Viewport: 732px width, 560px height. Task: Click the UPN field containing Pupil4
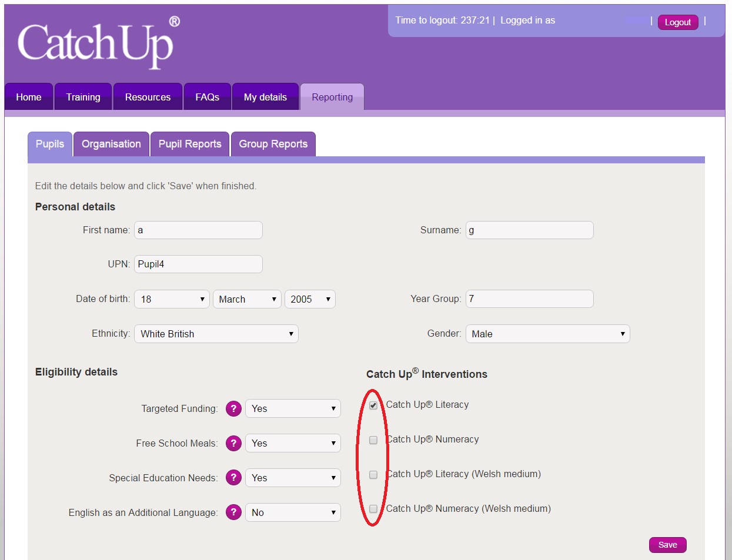(x=198, y=264)
